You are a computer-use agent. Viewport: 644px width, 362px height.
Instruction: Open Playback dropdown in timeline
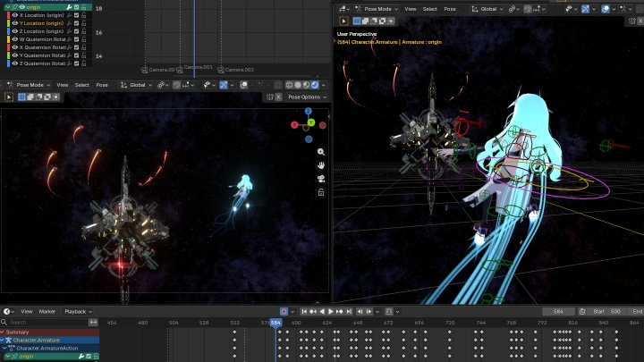[x=78, y=312]
